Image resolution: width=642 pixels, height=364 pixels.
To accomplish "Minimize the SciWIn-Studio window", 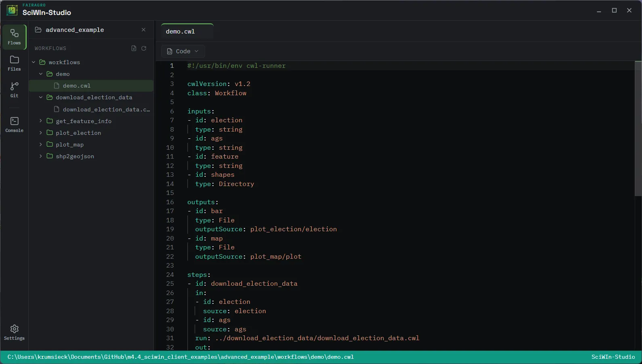I will pos(599,10).
